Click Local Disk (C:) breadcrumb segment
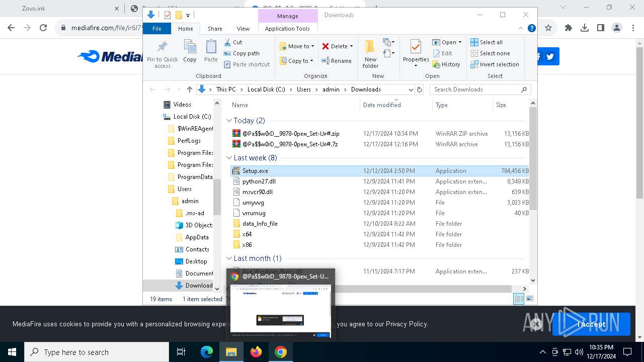This screenshot has width=644, height=362. pyautogui.click(x=266, y=89)
